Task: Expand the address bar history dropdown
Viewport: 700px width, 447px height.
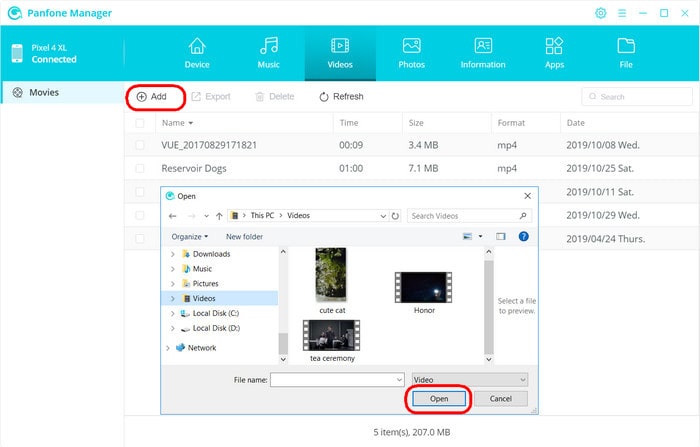Action: click(x=383, y=216)
